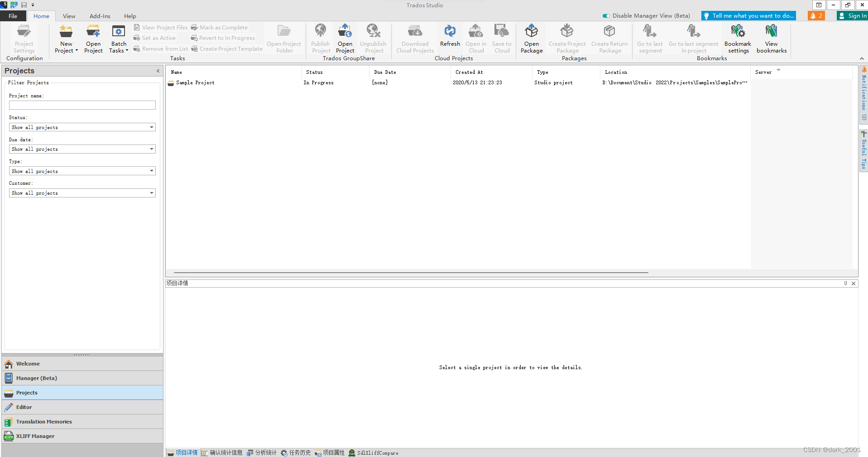This screenshot has width=868, height=457.
Task: Switch to the Add-Ins ribbon tab
Action: (x=100, y=16)
